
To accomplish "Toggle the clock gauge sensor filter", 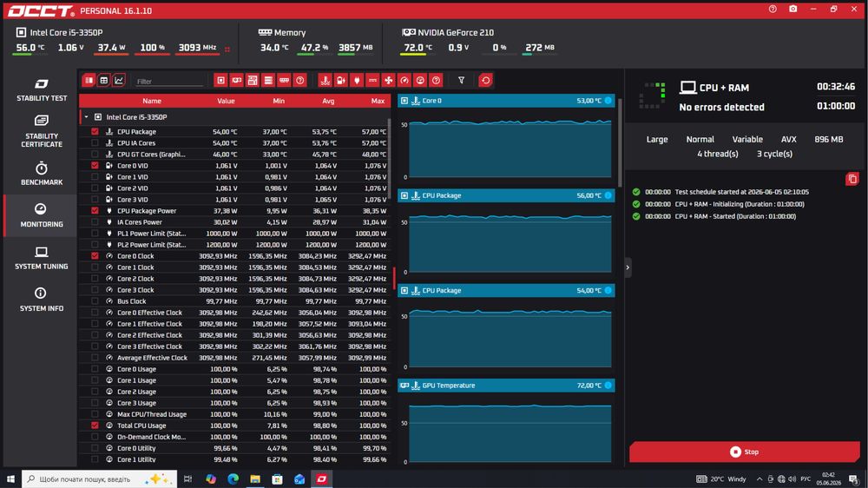I will click(x=404, y=80).
